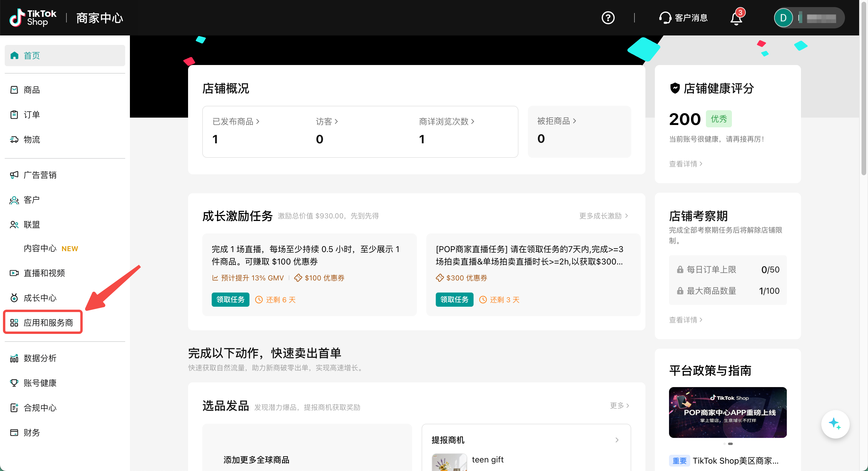View details under 店铺健康评分
The height and width of the screenshot is (471, 868).
point(686,163)
